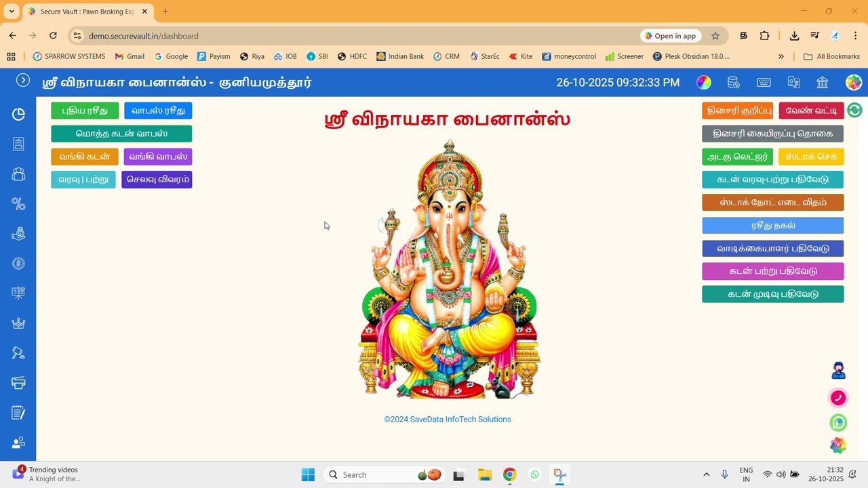Screen dimensions: 868x488
Task: Click the கடன் வரவு-பற்று பதிவேடு button
Action: (x=773, y=180)
